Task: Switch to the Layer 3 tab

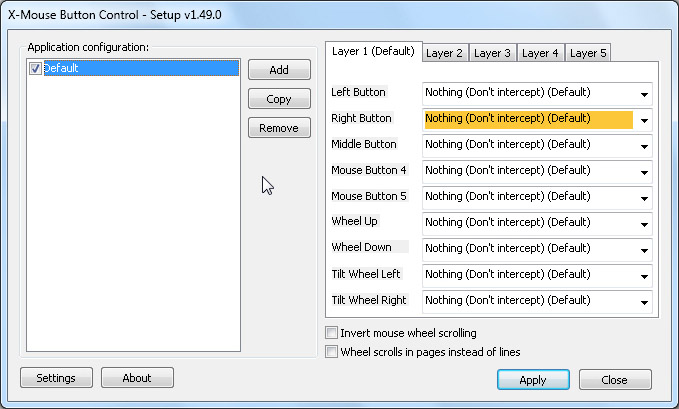Action: (492, 53)
